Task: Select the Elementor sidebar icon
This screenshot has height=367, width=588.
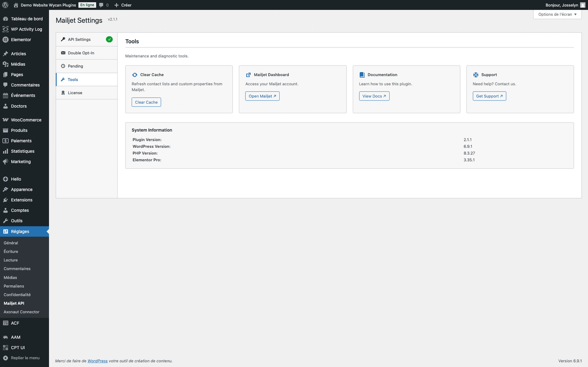Action: [x=6, y=39]
